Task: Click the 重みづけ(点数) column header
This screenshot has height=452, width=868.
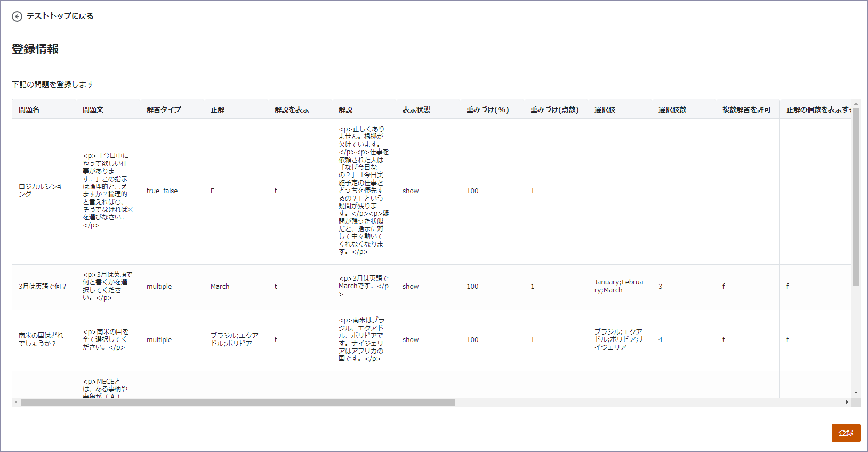Action: (556, 109)
